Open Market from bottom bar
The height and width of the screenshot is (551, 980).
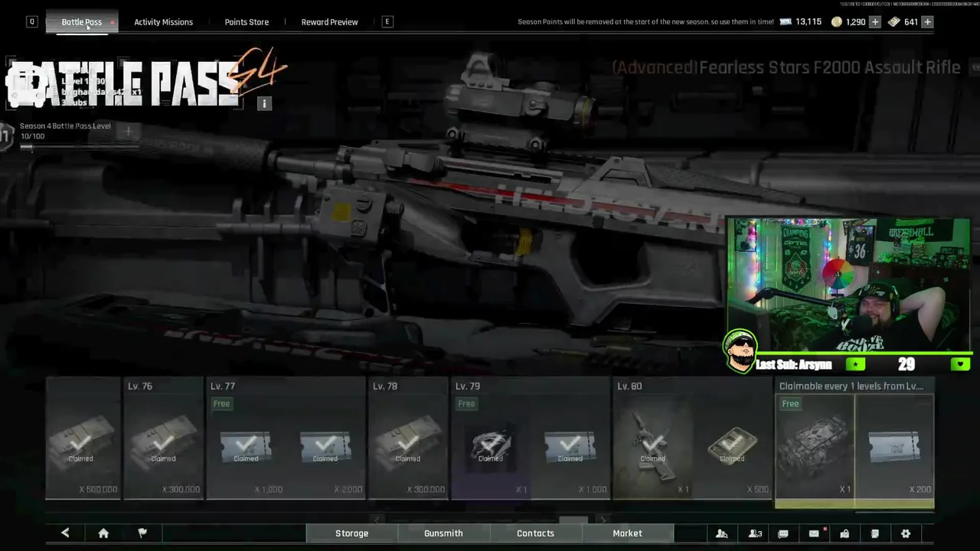(x=627, y=533)
